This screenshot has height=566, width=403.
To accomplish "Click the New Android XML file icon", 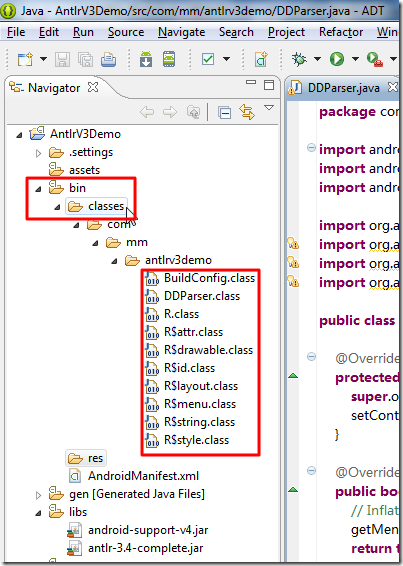I will click(261, 59).
